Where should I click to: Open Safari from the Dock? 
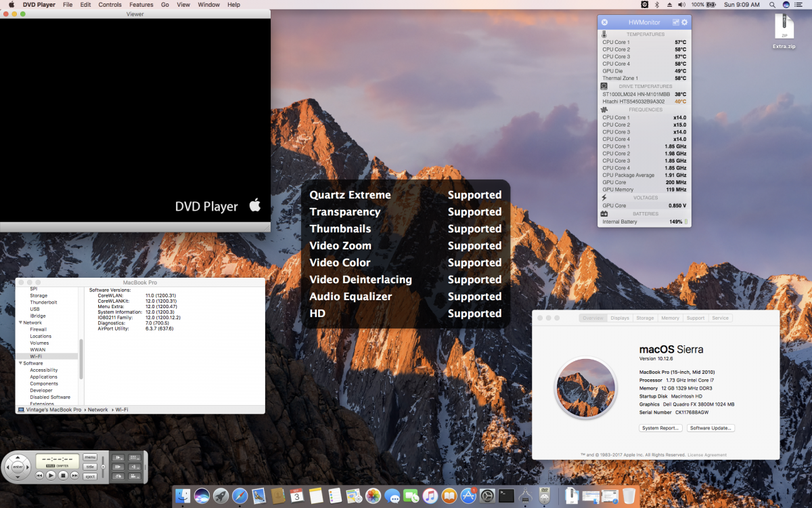point(240,496)
